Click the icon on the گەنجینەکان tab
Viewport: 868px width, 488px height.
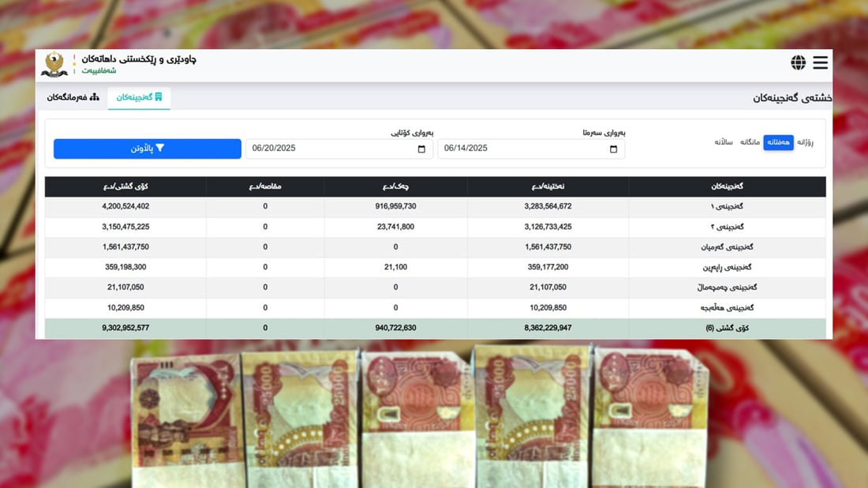pos(159,97)
